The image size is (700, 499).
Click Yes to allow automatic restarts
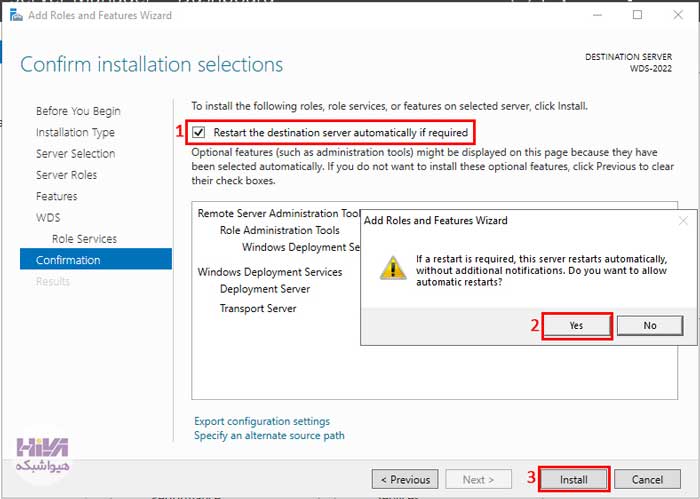click(x=576, y=326)
